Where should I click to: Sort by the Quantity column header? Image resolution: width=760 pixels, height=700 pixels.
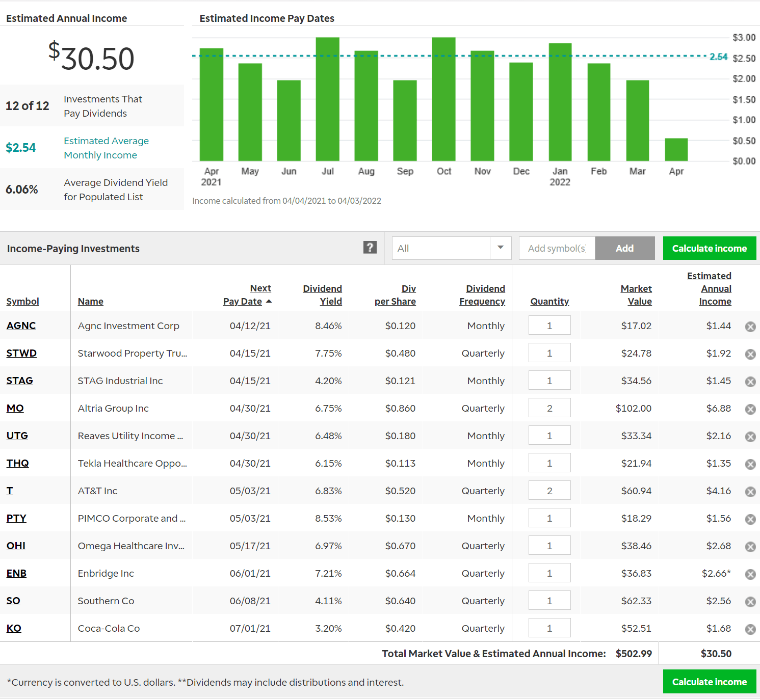549,302
